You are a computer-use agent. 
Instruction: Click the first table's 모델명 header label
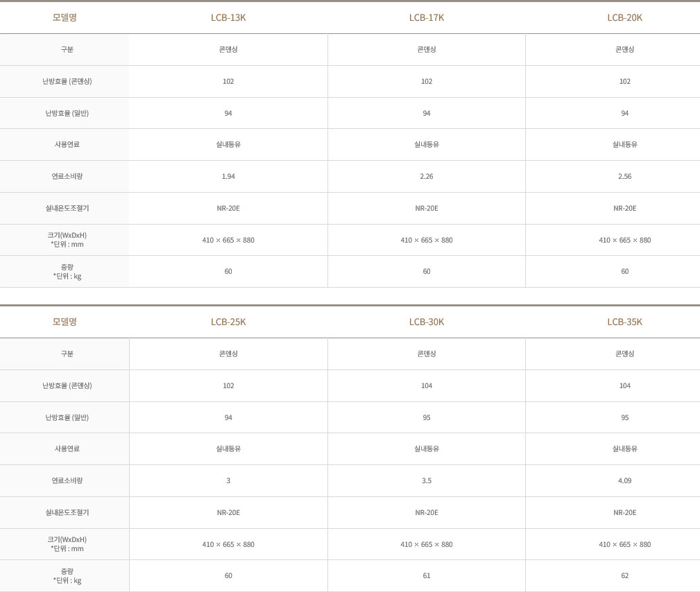(x=65, y=17)
